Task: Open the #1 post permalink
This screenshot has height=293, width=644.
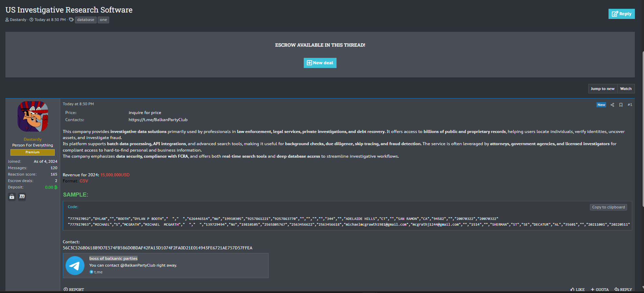Action: click(x=630, y=105)
